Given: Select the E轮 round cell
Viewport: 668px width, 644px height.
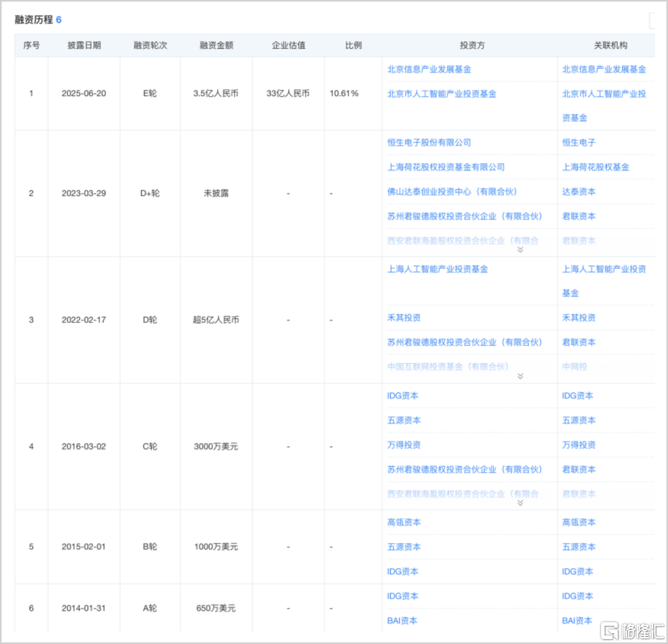Looking at the screenshot, I should 150,93.
